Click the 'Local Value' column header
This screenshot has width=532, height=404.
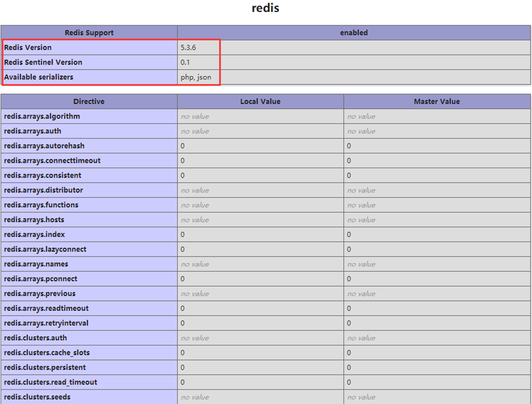260,102
